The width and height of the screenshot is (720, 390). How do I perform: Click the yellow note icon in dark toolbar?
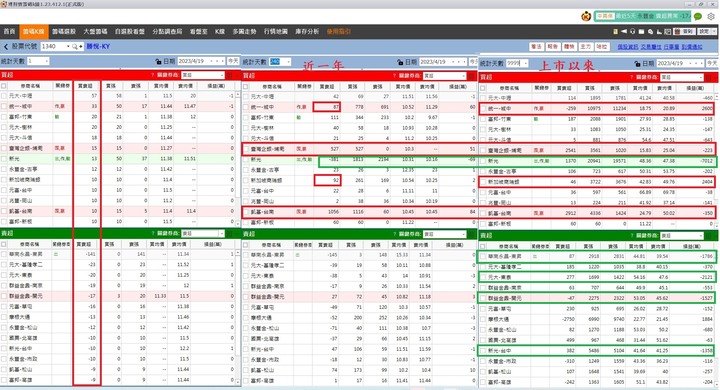point(615,32)
